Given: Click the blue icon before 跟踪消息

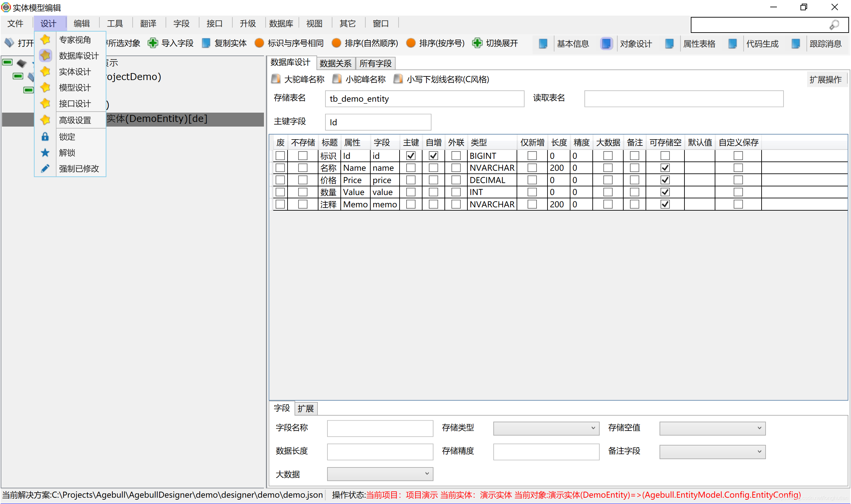Looking at the screenshot, I should tap(796, 44).
